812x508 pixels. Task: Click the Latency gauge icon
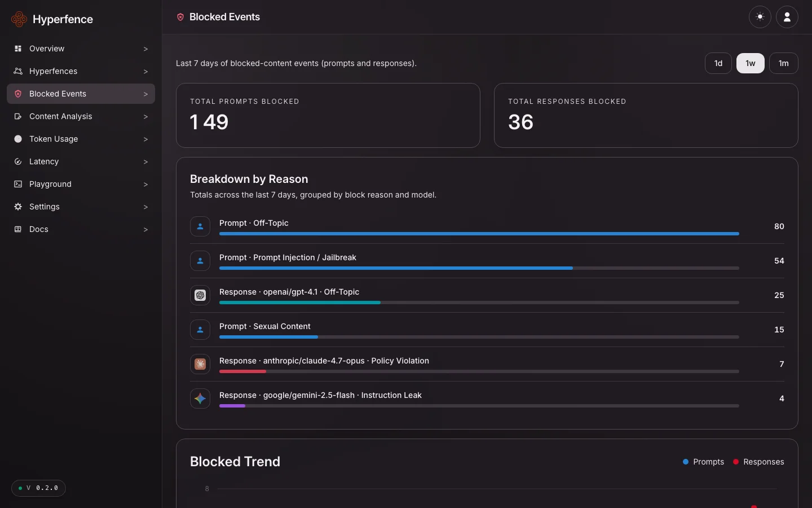pyautogui.click(x=18, y=161)
